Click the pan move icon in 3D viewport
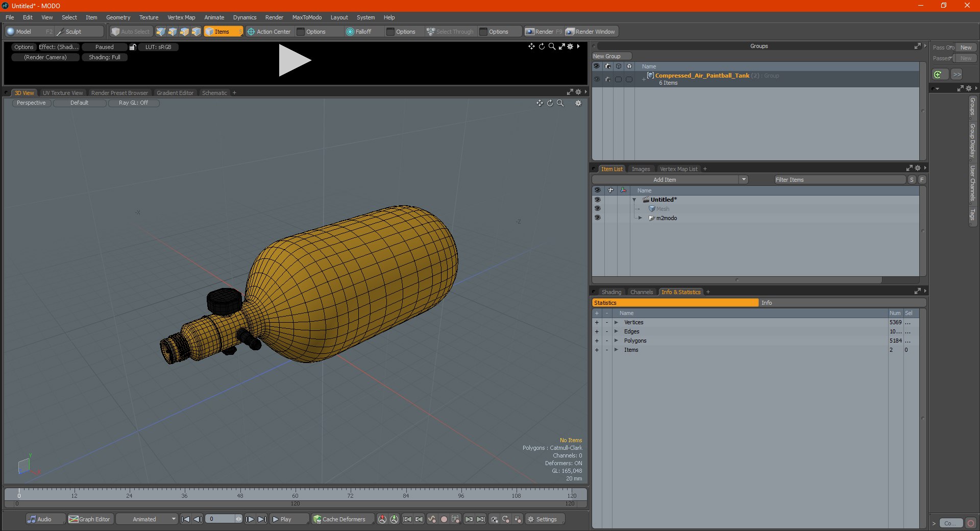980x531 pixels. [540, 103]
